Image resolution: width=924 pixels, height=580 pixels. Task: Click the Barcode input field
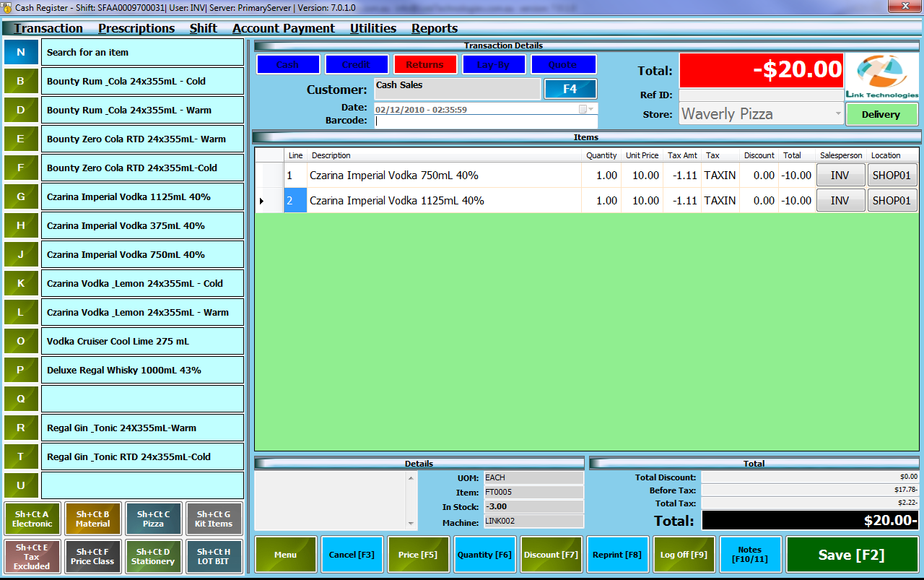click(486, 121)
